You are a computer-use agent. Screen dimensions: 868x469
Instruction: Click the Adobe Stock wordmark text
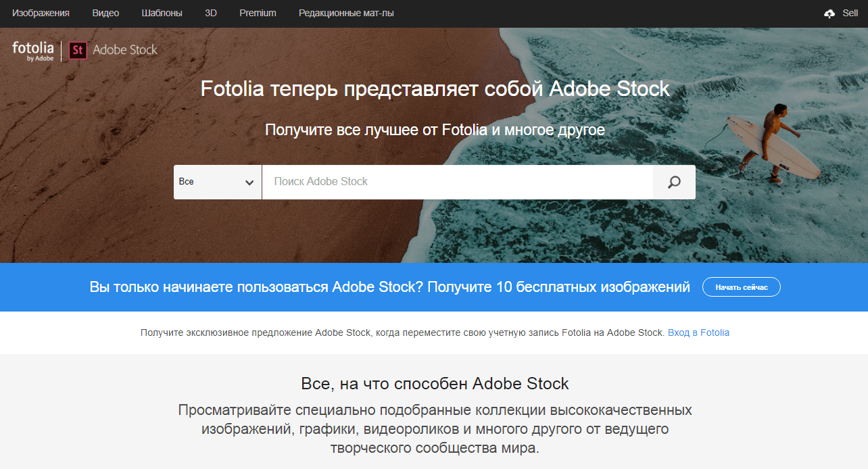(125, 50)
